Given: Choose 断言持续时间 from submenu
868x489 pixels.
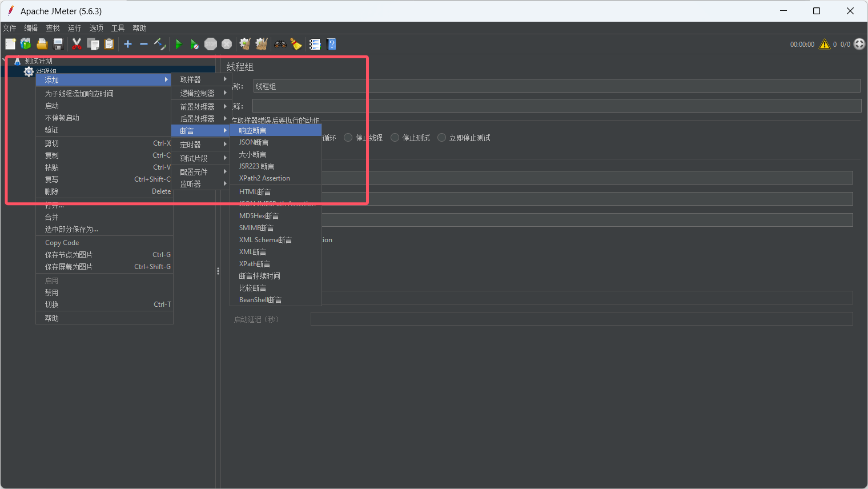Looking at the screenshot, I should (276, 276).
